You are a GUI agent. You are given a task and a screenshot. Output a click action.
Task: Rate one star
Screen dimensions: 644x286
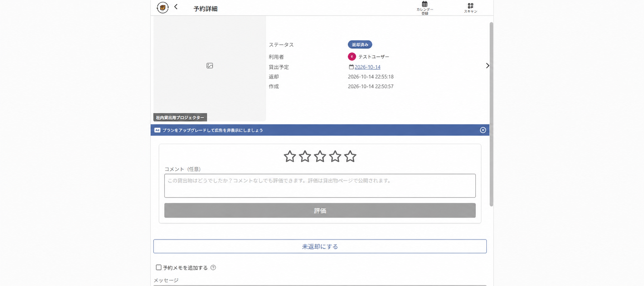tap(290, 156)
